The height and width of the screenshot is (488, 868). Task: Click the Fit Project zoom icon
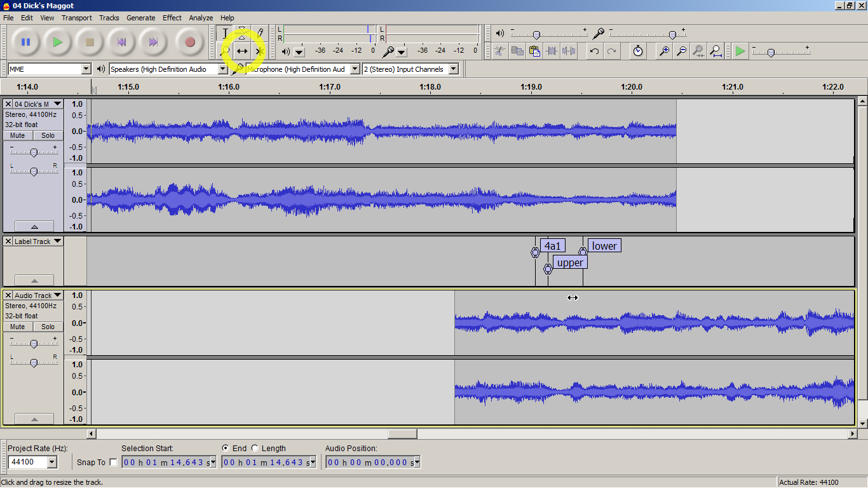(715, 51)
